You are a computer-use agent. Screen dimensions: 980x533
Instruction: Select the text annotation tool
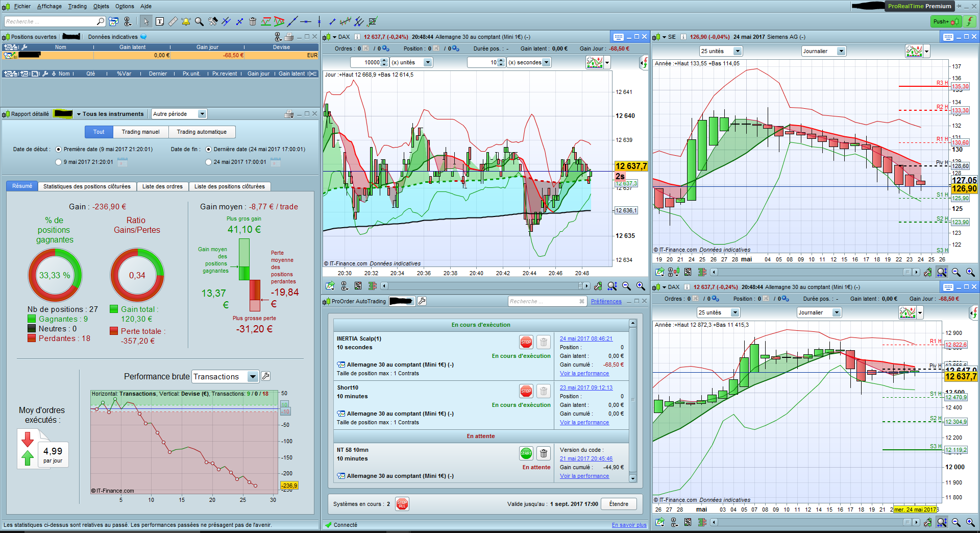[x=160, y=21]
